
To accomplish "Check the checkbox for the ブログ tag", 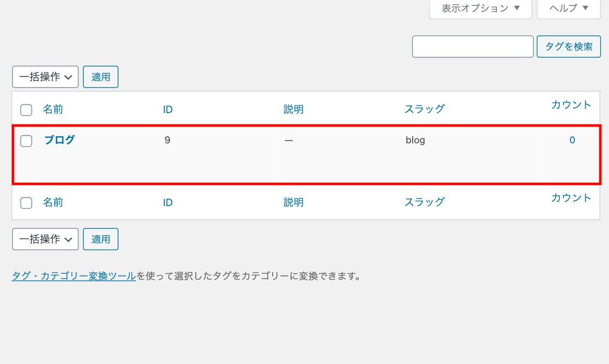I will point(25,140).
